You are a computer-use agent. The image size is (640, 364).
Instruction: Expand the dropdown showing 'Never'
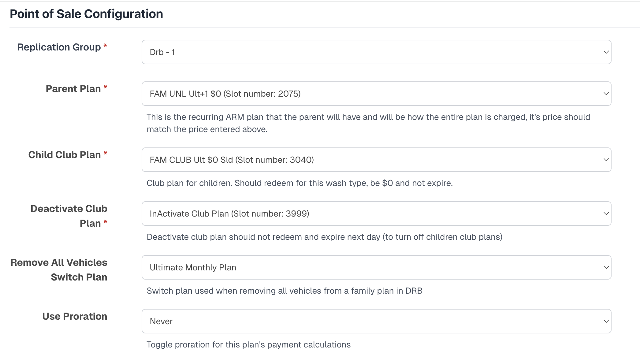(376, 321)
